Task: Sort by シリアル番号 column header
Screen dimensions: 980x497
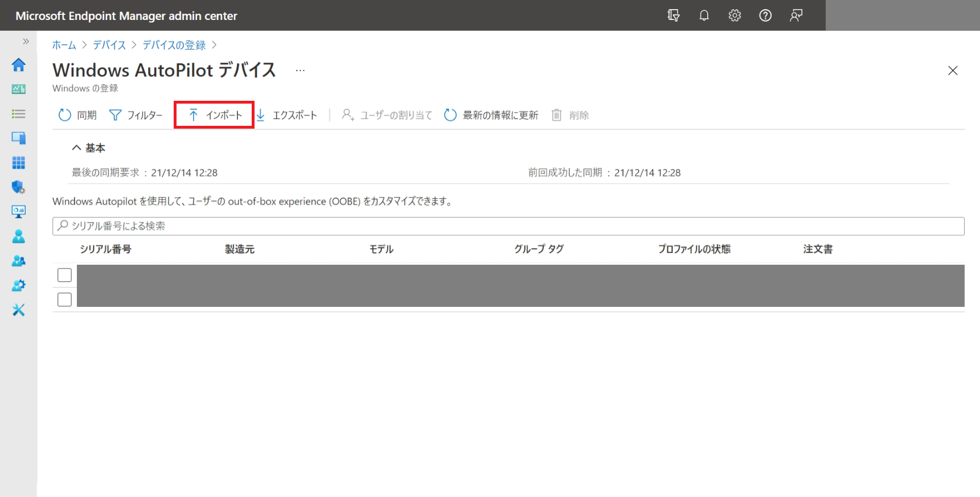Action: 105,249
